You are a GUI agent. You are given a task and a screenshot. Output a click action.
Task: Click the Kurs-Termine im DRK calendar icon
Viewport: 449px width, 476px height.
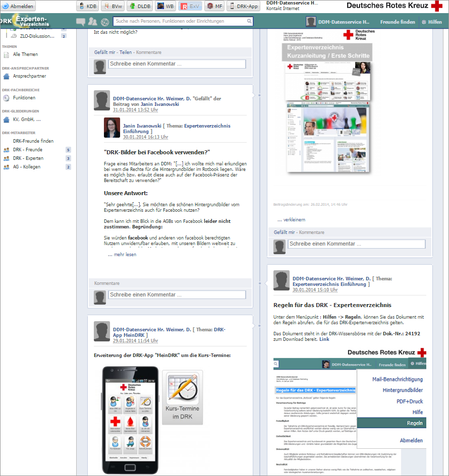click(182, 397)
